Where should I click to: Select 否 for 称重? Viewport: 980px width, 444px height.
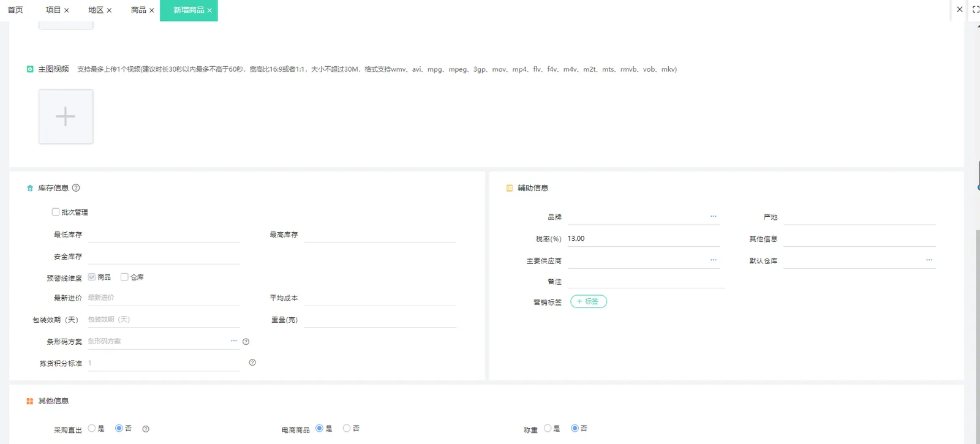pyautogui.click(x=575, y=428)
